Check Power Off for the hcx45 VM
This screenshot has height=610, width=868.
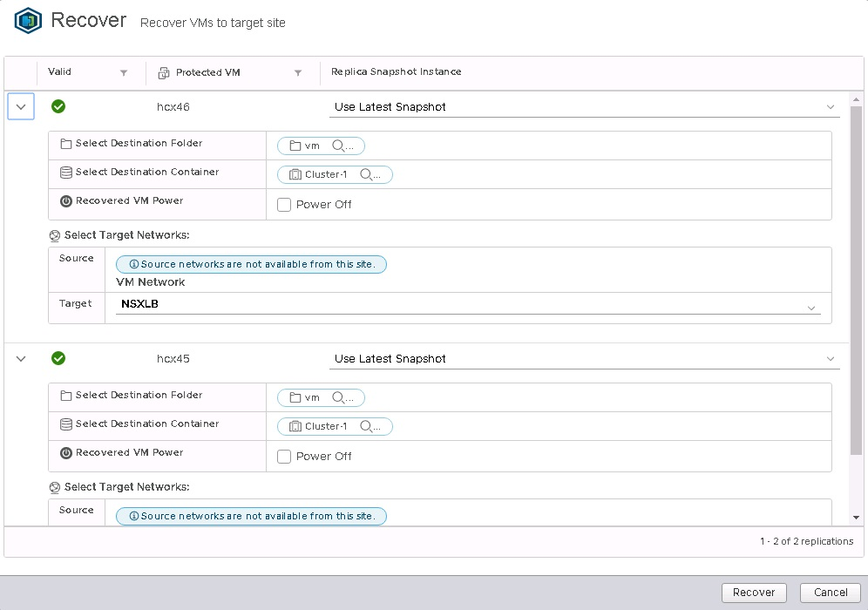click(x=283, y=456)
